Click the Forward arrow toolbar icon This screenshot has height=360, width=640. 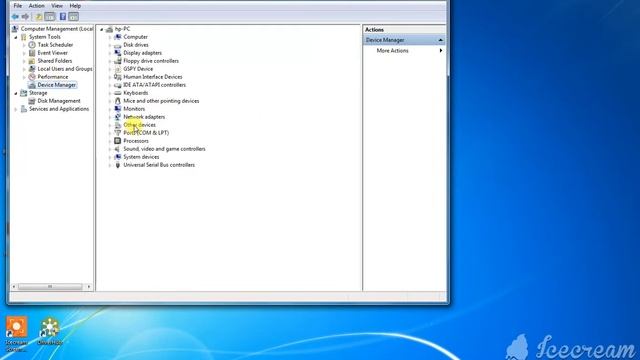(25, 17)
